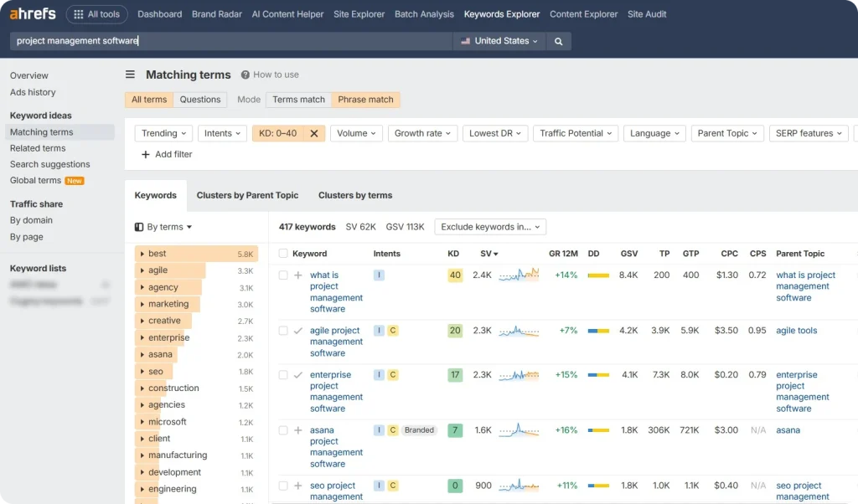
Task: Open the United States country selector
Action: (498, 39)
